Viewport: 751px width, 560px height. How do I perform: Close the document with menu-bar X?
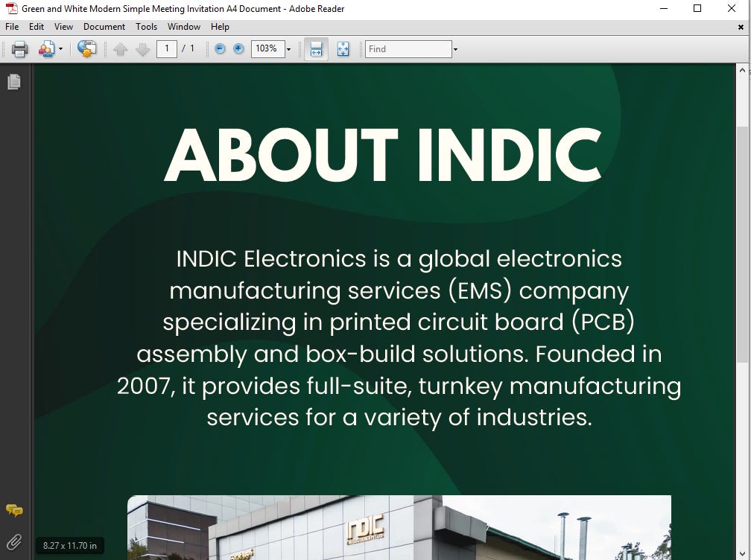click(x=741, y=28)
